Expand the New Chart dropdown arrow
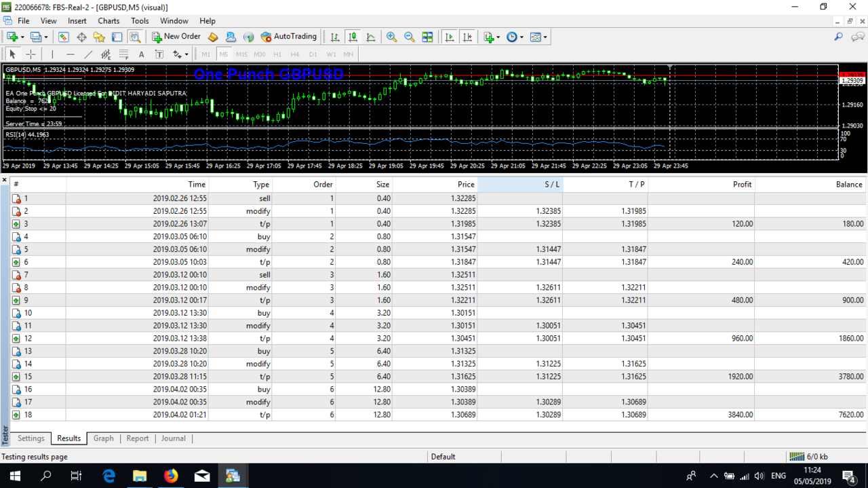 pyautogui.click(x=22, y=37)
